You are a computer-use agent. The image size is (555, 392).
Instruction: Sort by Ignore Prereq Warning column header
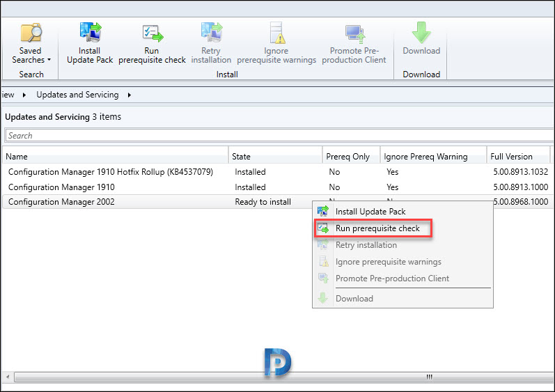point(433,156)
